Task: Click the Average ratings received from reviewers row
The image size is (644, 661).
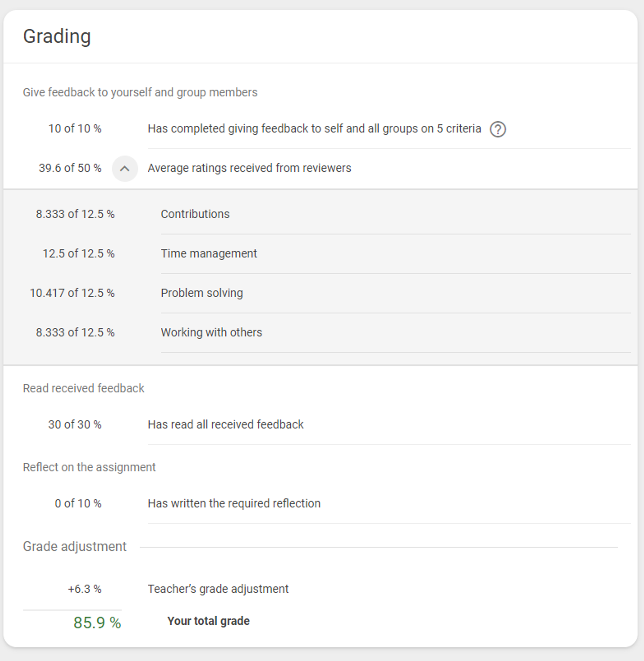Action: point(249,168)
